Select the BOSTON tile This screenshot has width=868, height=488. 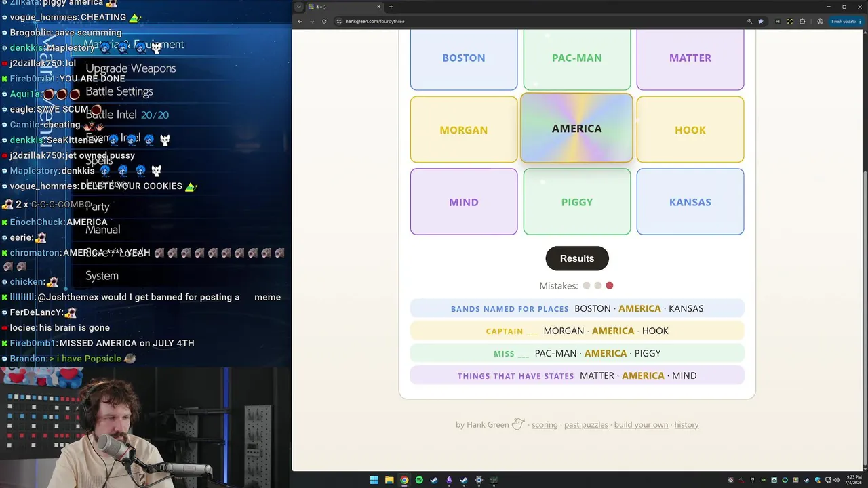[x=464, y=59]
